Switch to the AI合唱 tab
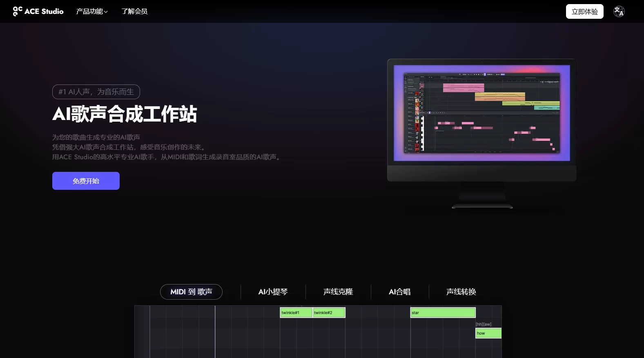Screen dimensions: 644x358 click(399, 292)
